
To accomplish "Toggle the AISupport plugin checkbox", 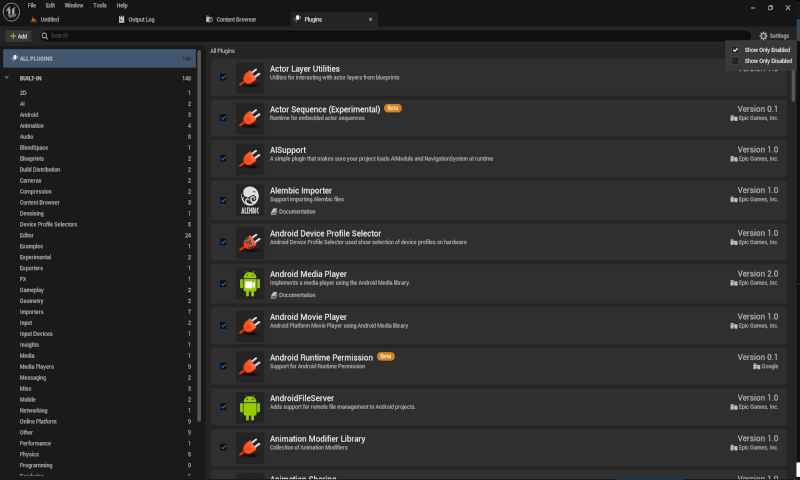I will coord(223,159).
